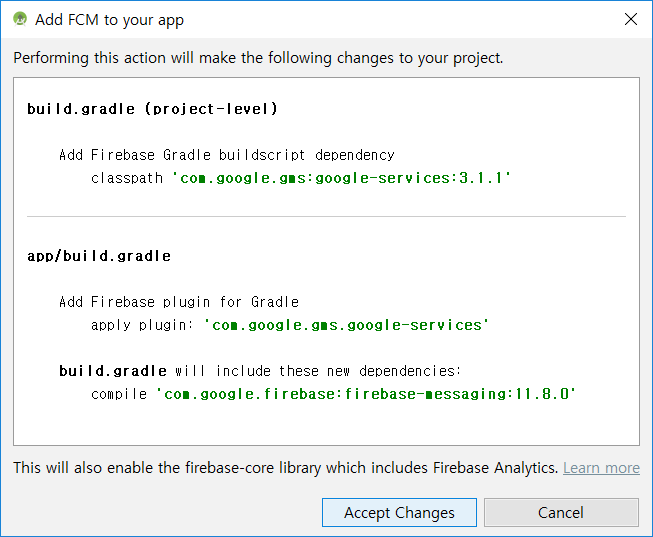Click the Cancel button
653x537 pixels.
561,512
